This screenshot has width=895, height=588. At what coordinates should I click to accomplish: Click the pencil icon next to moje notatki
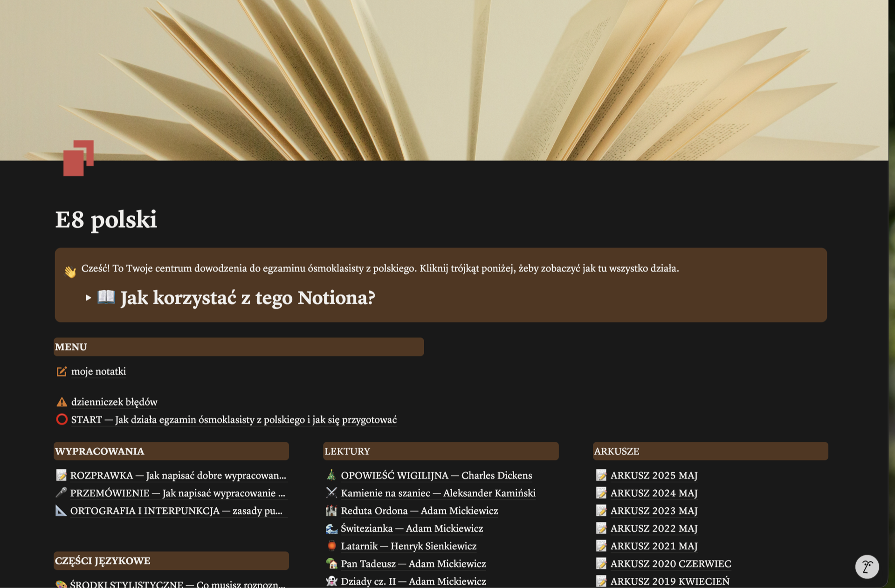[62, 371]
